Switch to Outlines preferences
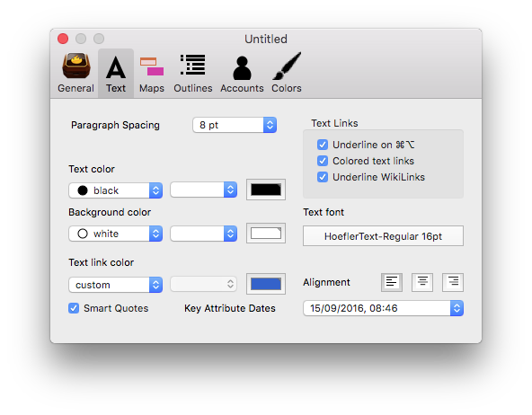The height and width of the screenshot is (415, 532). 192,73
